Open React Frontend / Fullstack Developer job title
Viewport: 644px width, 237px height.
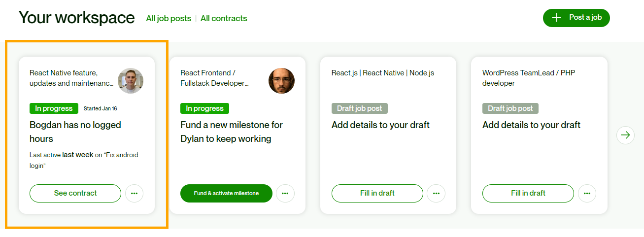[214, 78]
